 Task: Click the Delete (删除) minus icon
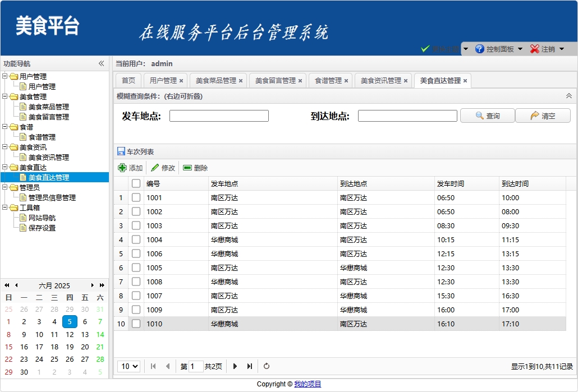pyautogui.click(x=187, y=168)
